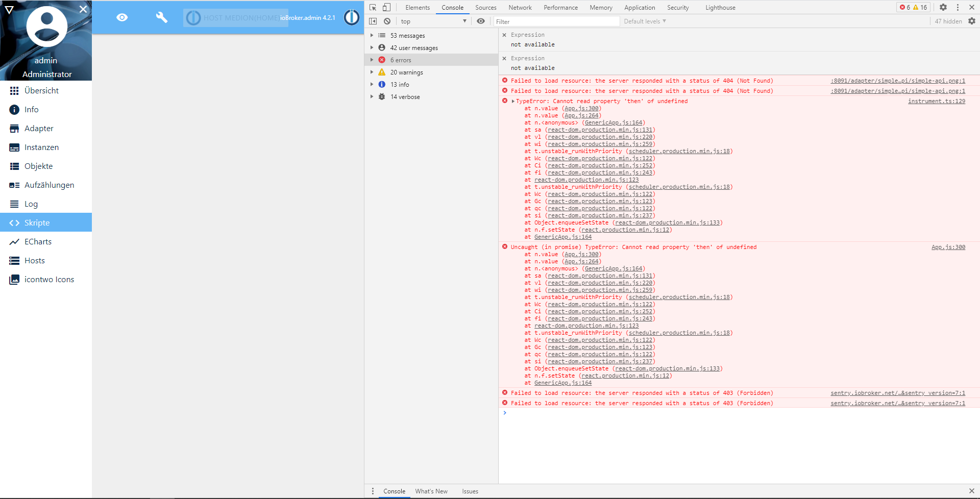Screen dimensions: 980x499
Task: Open console settings gear next to 47 hidden
Action: click(x=972, y=21)
